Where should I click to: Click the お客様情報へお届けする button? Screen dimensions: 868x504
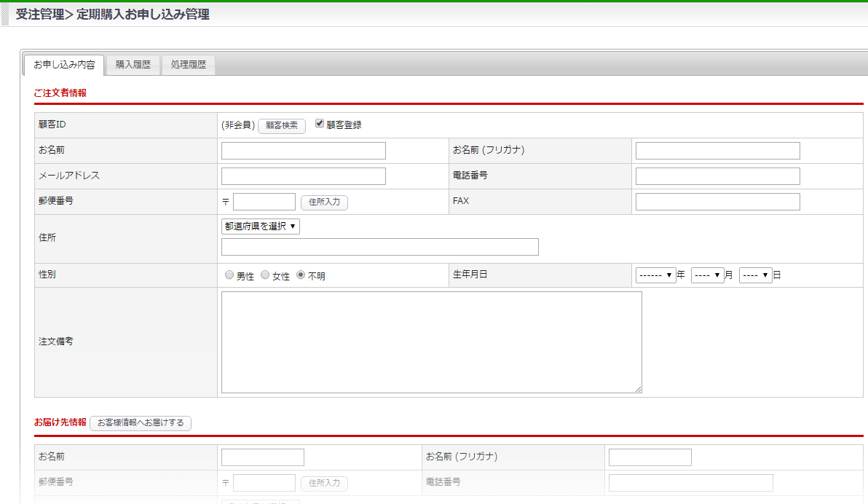point(141,423)
